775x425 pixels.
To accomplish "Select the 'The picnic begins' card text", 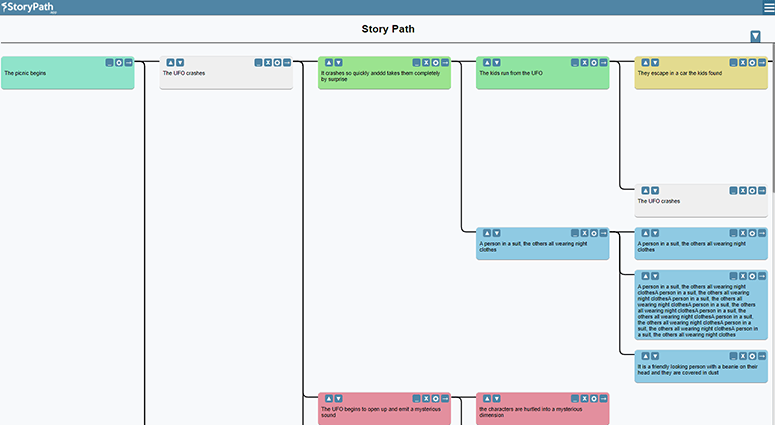I will click(x=26, y=73).
